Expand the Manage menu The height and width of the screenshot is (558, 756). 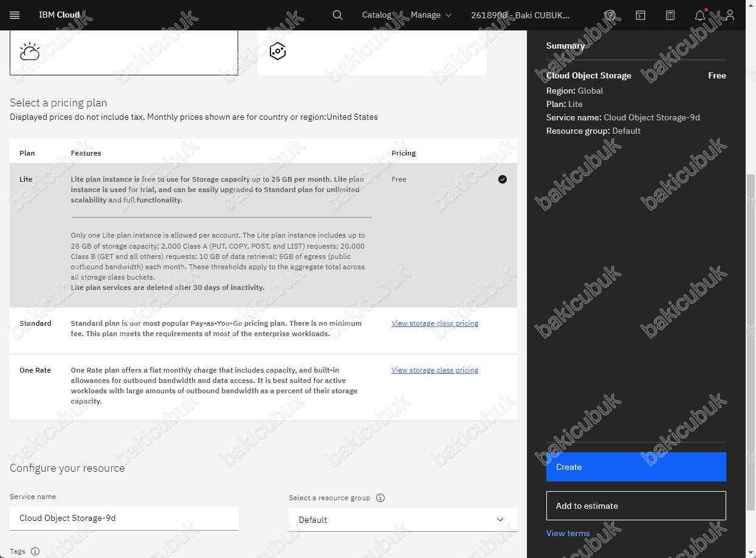[431, 15]
